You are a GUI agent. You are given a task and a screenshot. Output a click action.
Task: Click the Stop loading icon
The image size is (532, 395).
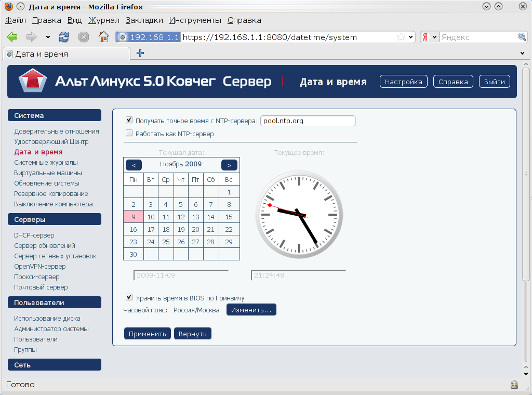pos(84,37)
